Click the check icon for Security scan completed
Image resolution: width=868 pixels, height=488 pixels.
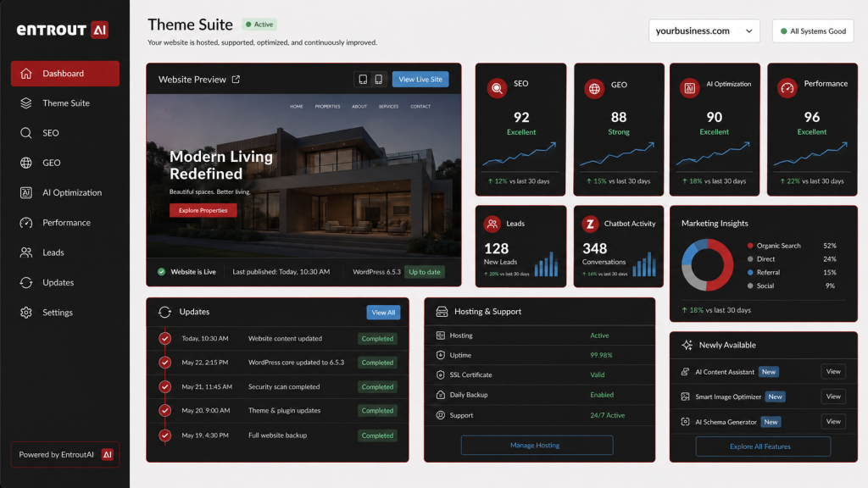[x=165, y=386]
